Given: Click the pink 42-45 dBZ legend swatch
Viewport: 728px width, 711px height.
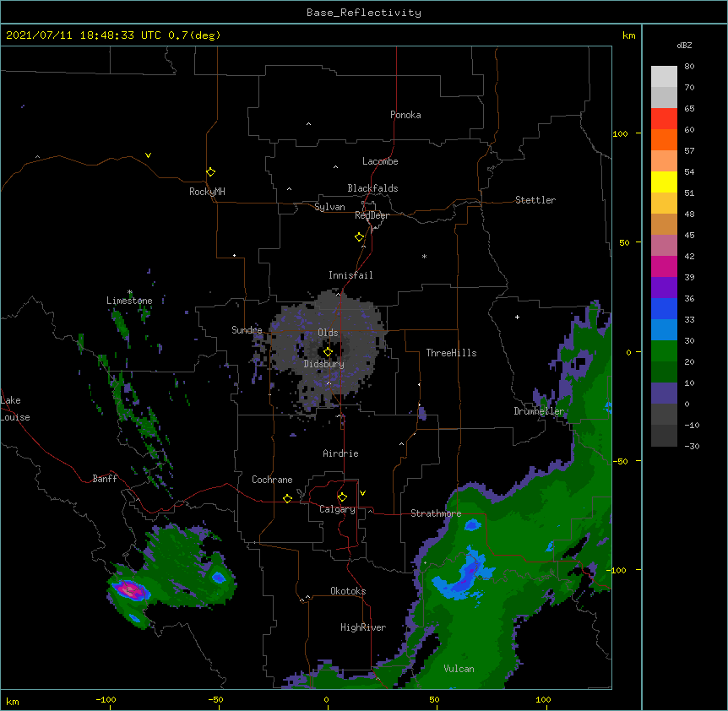Looking at the screenshot, I should (664, 245).
